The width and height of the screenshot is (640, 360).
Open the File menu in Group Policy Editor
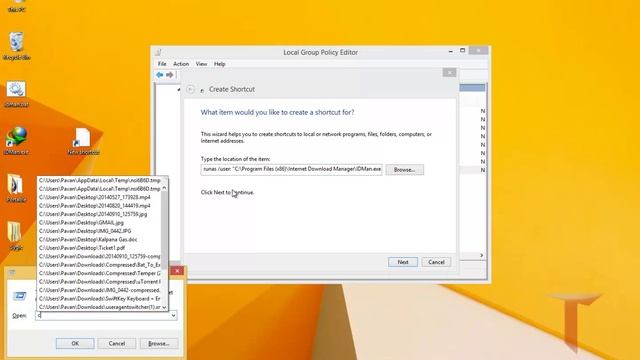[x=162, y=64]
